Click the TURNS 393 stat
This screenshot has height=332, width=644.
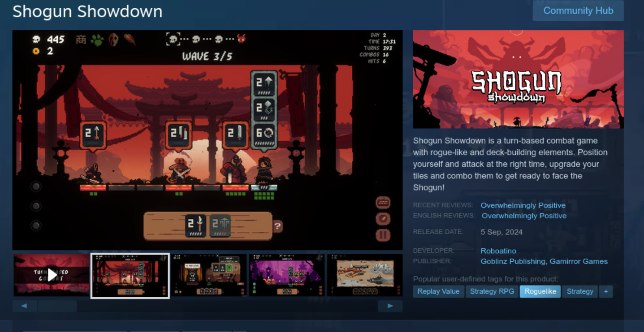[379, 48]
